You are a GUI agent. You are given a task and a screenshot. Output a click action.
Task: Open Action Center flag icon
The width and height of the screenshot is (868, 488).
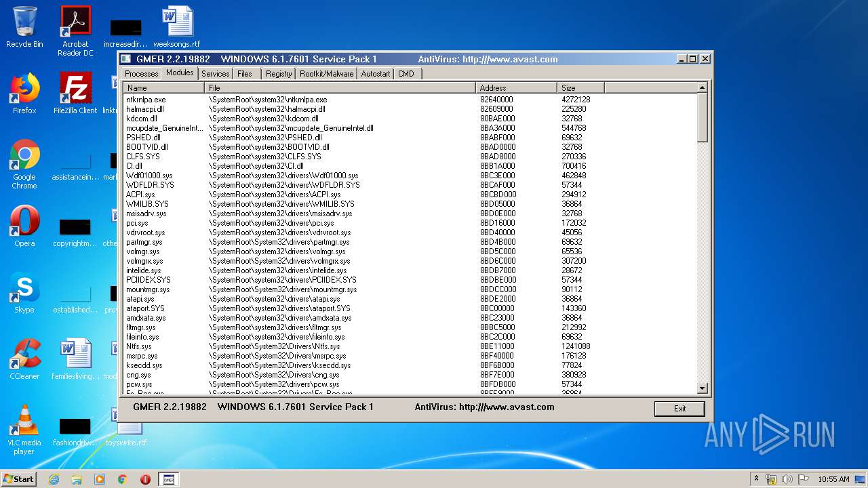(804, 479)
